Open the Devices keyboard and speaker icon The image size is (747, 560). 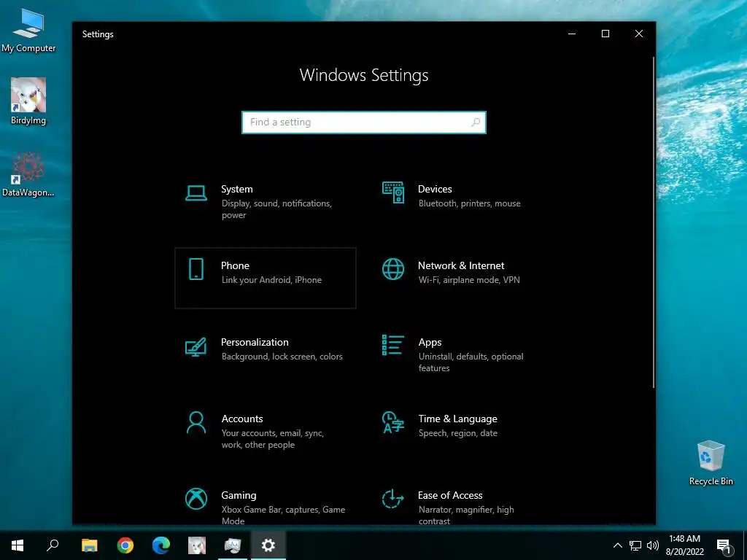[x=393, y=192]
